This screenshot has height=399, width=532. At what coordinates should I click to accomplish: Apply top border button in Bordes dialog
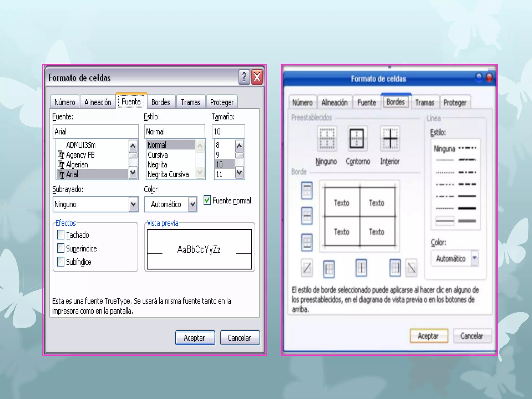(307, 191)
